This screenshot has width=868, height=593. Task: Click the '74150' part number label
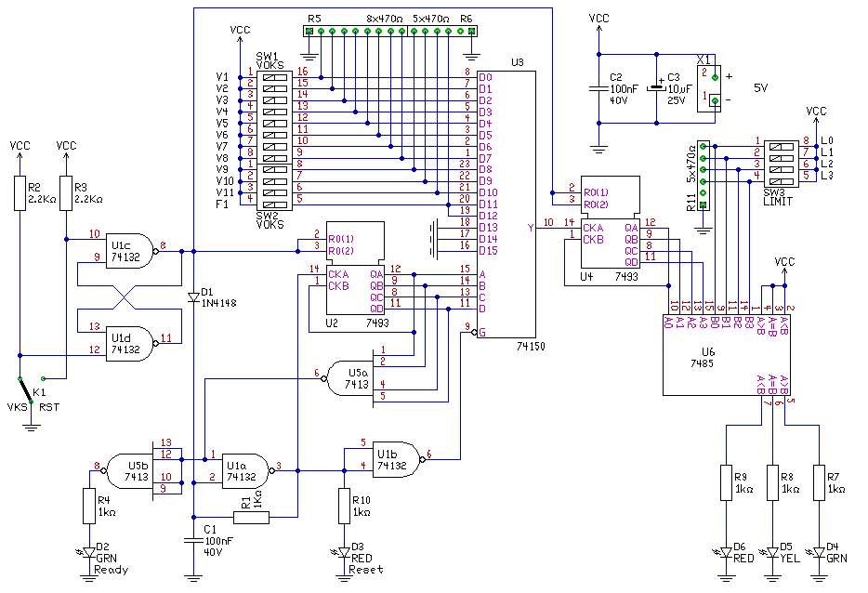[x=531, y=346]
